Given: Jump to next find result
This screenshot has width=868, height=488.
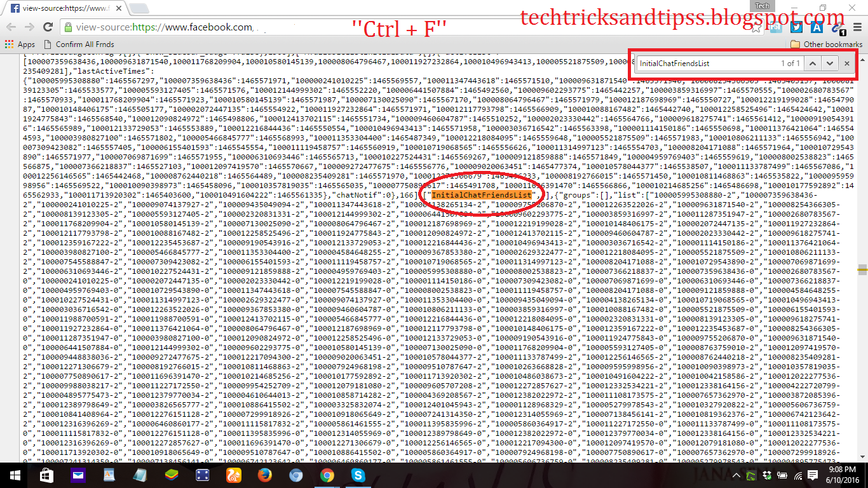Looking at the screenshot, I should pyautogui.click(x=829, y=63).
